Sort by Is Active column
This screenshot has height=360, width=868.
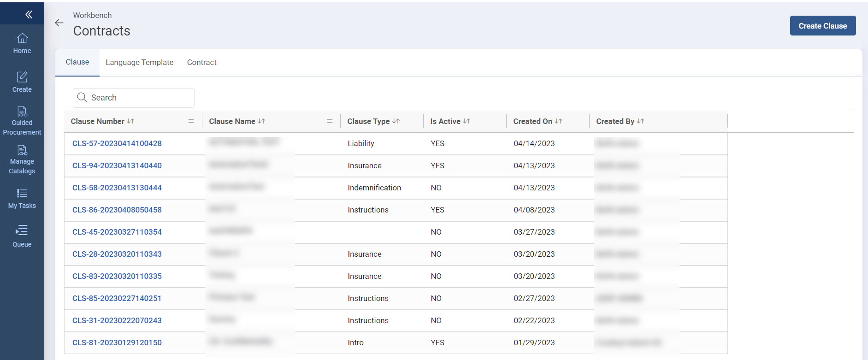coord(466,121)
